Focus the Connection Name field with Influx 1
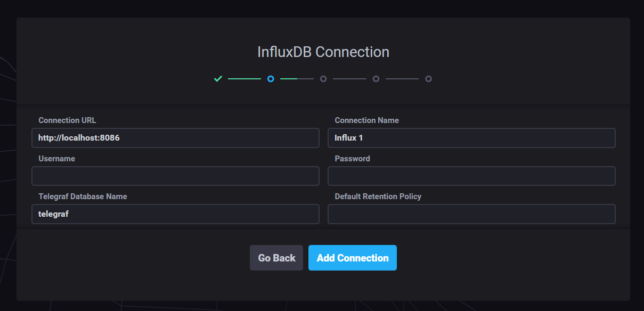 tap(471, 137)
